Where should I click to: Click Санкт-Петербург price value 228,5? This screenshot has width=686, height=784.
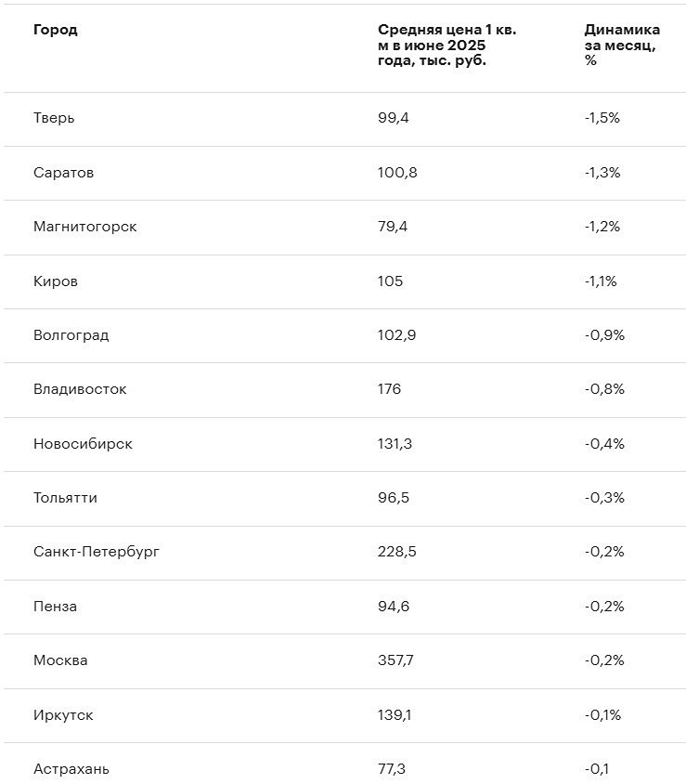click(397, 552)
